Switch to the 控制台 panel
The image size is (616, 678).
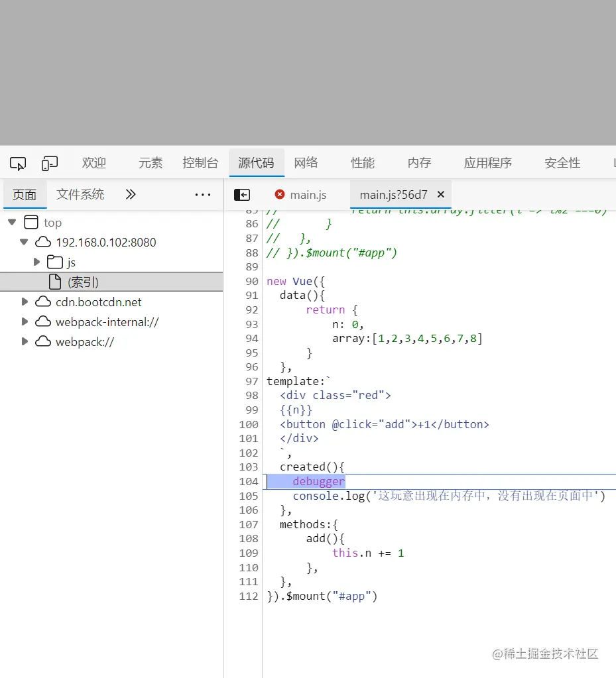pyautogui.click(x=200, y=162)
